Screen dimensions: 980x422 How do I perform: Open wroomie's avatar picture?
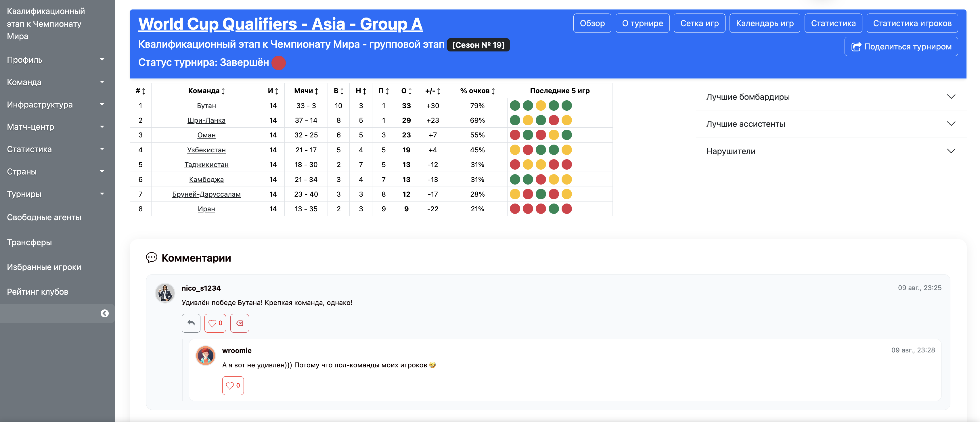[205, 356]
